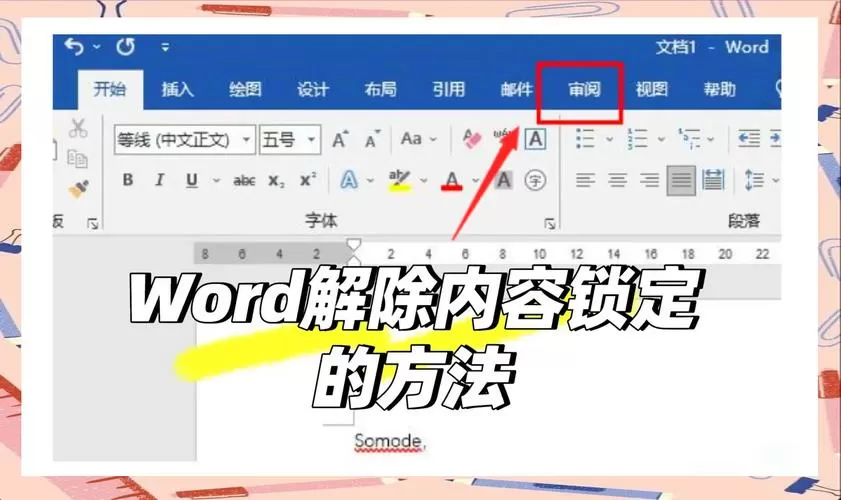Open the 视图 ribbon tab
841x500 pixels.
click(x=652, y=89)
